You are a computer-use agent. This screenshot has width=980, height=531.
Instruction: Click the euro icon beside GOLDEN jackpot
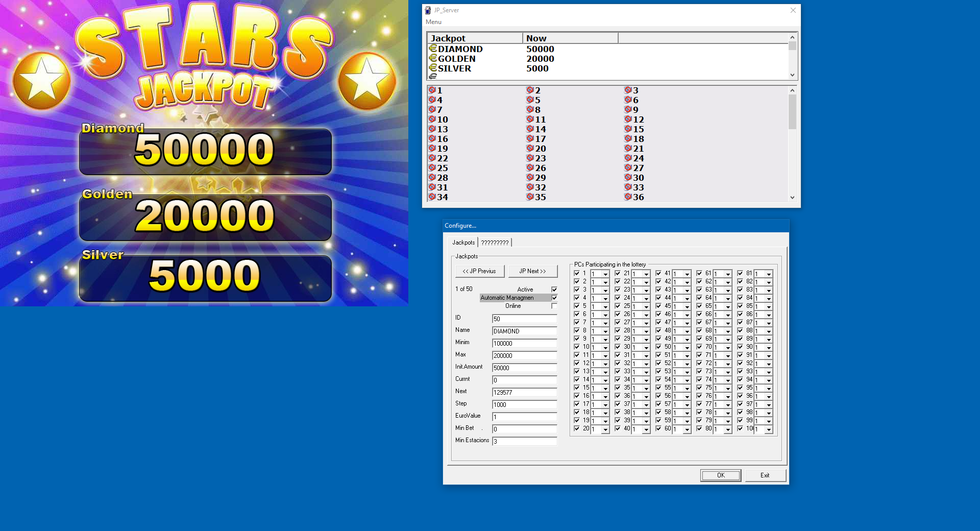point(433,58)
